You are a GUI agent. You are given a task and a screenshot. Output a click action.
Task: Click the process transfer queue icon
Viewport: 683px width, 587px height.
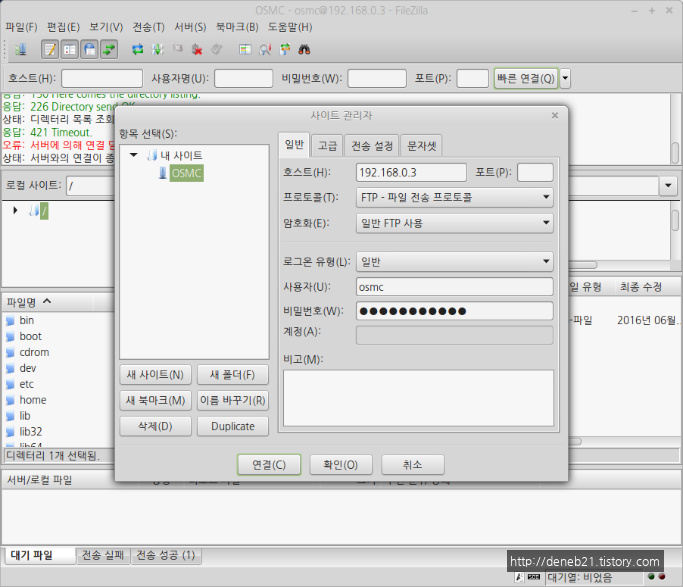tap(158, 49)
